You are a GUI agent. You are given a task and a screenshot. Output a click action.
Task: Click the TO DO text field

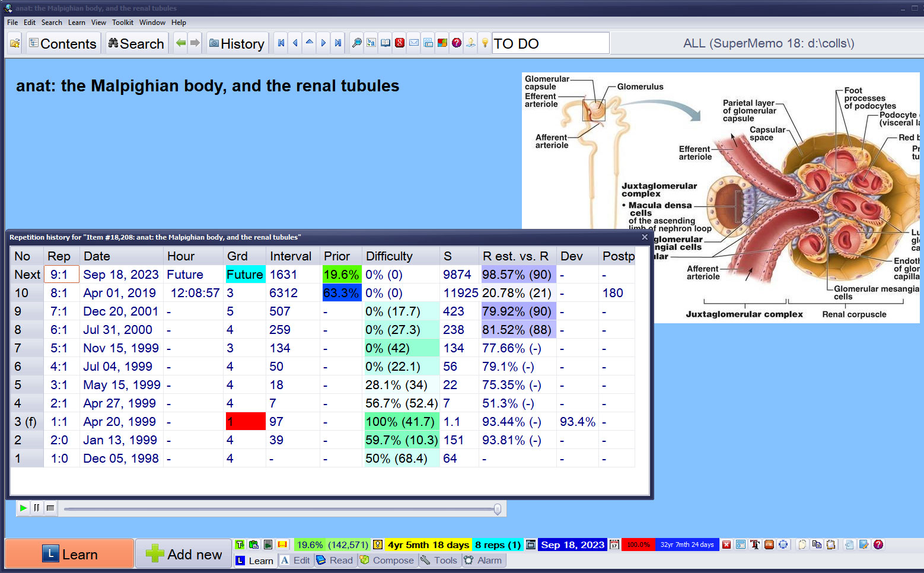point(550,43)
